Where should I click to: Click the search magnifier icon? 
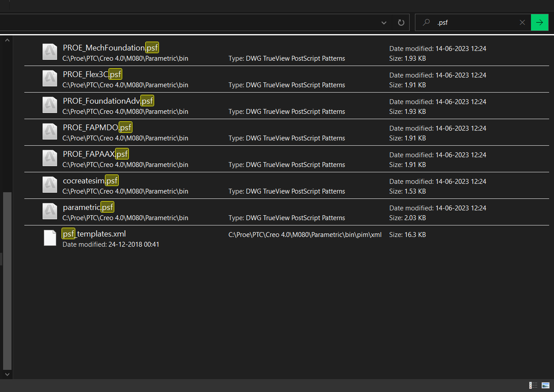coord(426,23)
